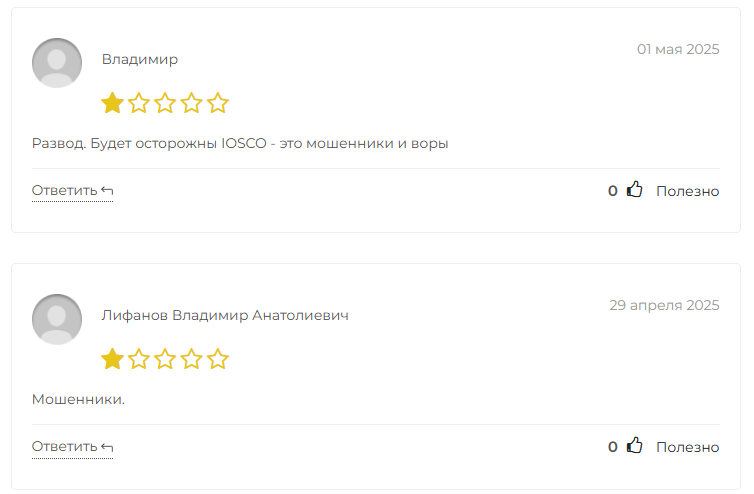Click thumbs-up icon on Лифанов's review
This screenshot has height=494, width=754.
point(634,445)
